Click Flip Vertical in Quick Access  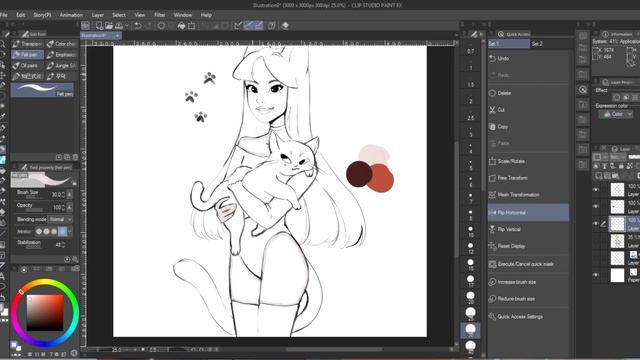click(528, 229)
